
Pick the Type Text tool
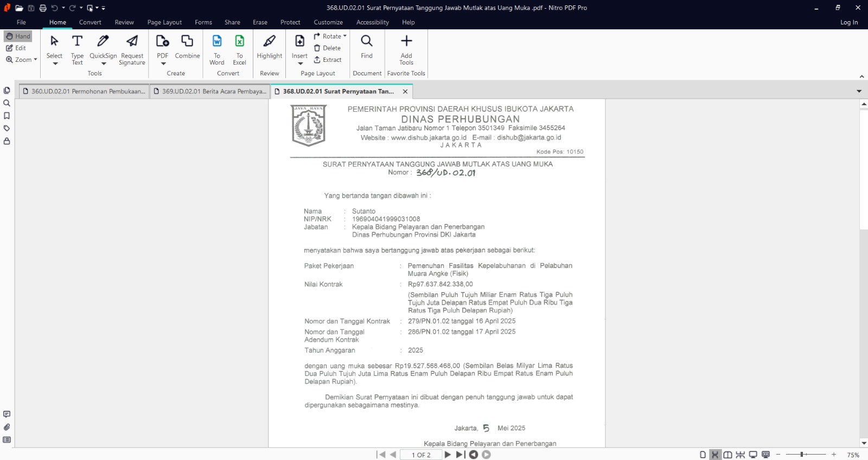tap(78, 50)
